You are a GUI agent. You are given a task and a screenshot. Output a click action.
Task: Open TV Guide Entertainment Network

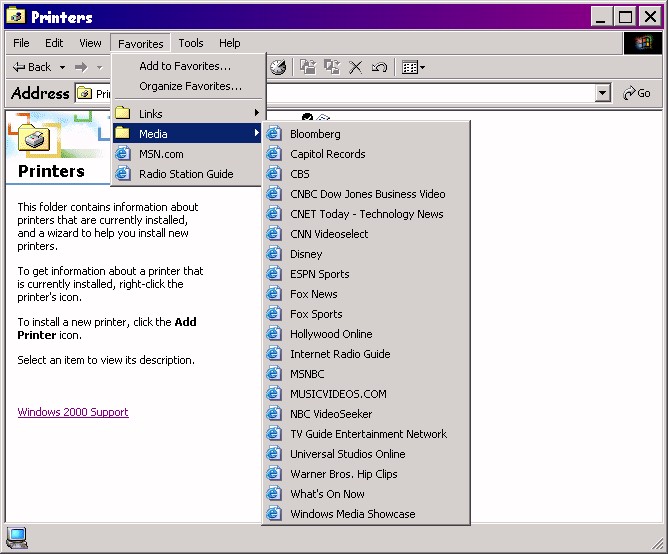click(366, 434)
